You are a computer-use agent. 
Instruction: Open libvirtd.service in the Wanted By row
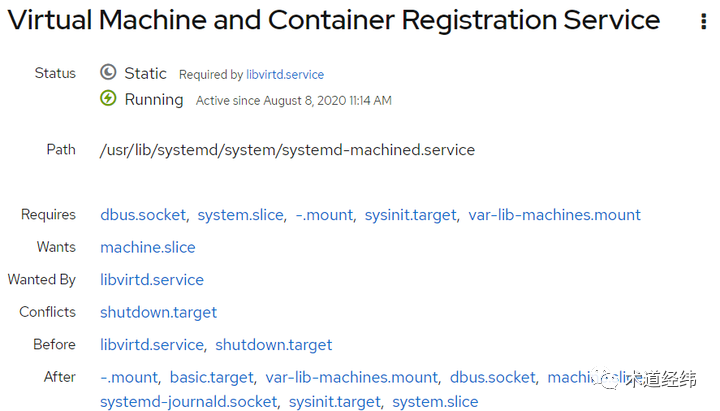point(152,280)
